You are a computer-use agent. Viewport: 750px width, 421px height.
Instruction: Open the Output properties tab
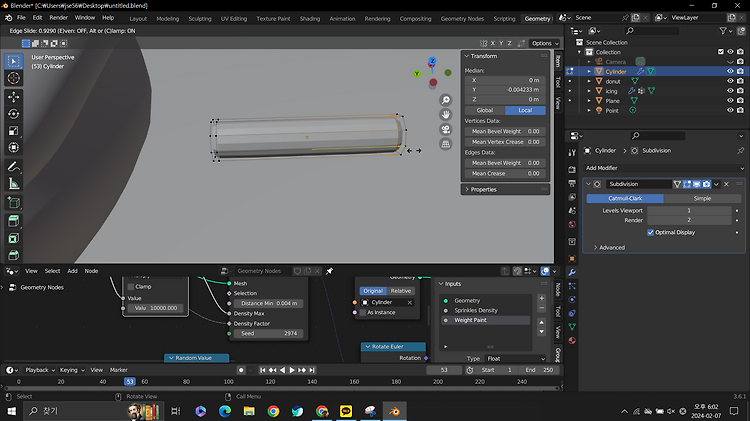point(572,183)
